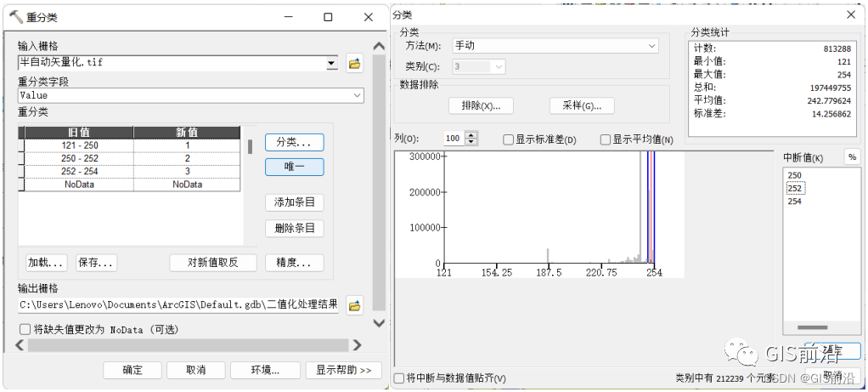Open the classification Method dropdown
868x392 pixels.
(651, 46)
